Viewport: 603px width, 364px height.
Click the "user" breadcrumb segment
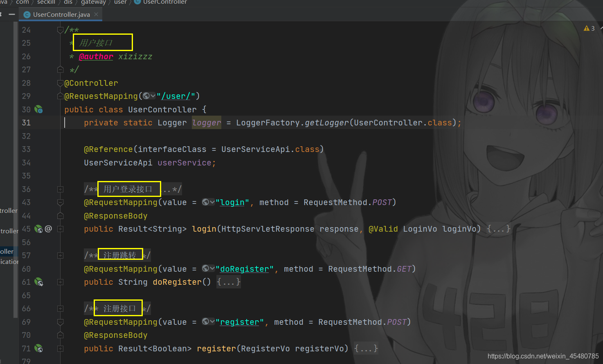pyautogui.click(x=120, y=2)
